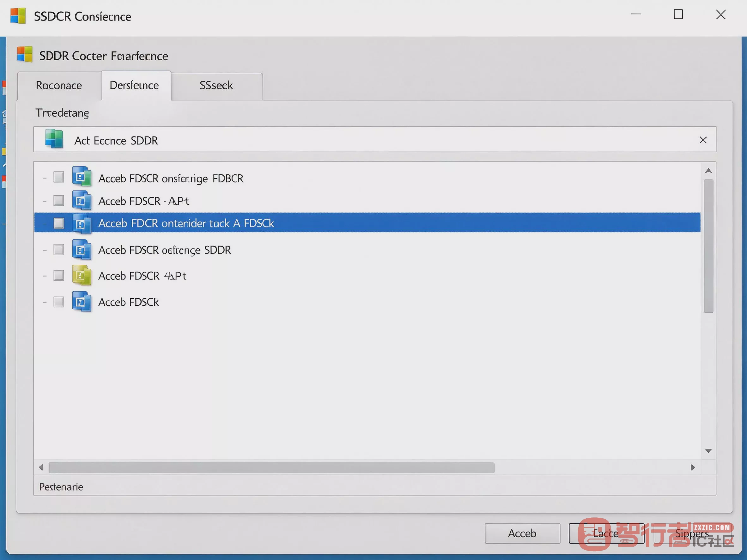Click the logo beside 'SDDR Cocter Foarfecnce'
This screenshot has width=747, height=560.
pos(25,54)
